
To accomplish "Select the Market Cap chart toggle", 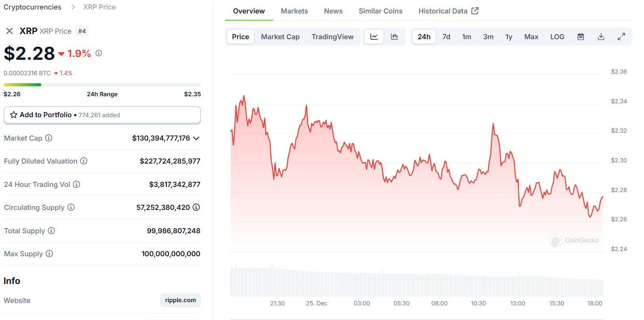I will coord(280,37).
